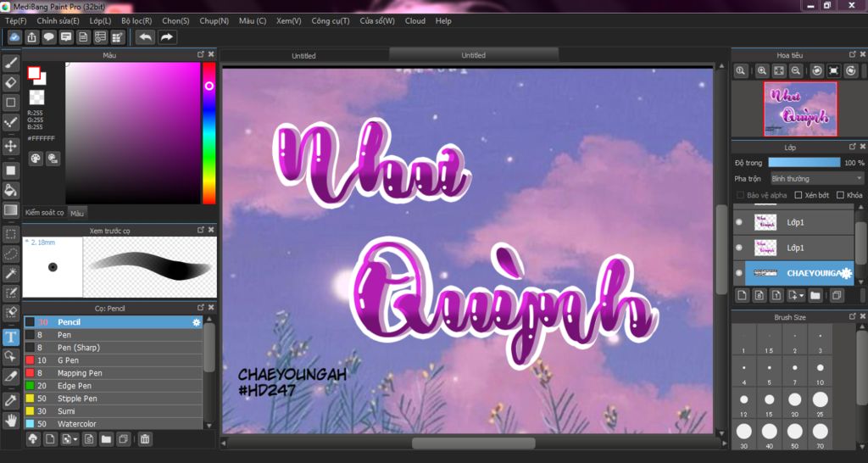The height and width of the screenshot is (463, 868).
Task: Select the Move tool
Action: pos(10,146)
